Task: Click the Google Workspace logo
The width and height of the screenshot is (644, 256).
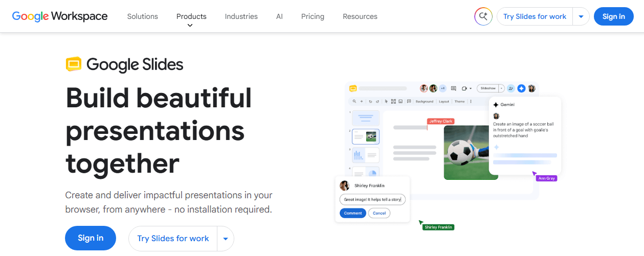Action: tap(60, 16)
